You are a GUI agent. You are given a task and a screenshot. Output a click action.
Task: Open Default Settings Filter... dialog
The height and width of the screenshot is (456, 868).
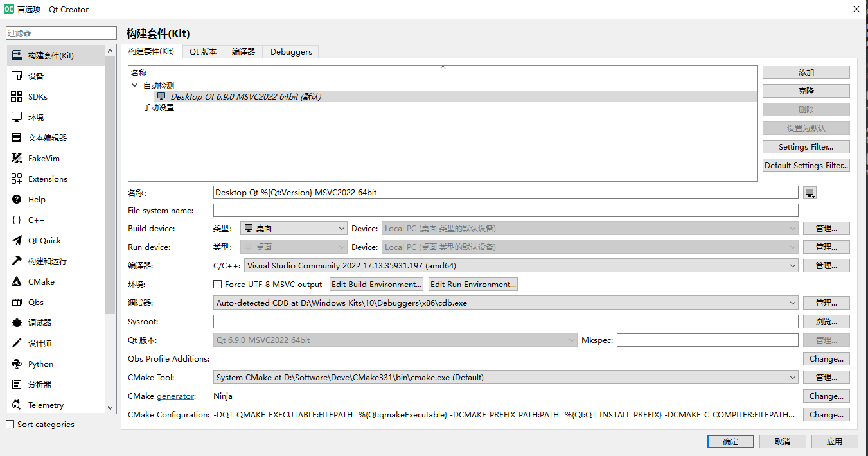click(806, 166)
